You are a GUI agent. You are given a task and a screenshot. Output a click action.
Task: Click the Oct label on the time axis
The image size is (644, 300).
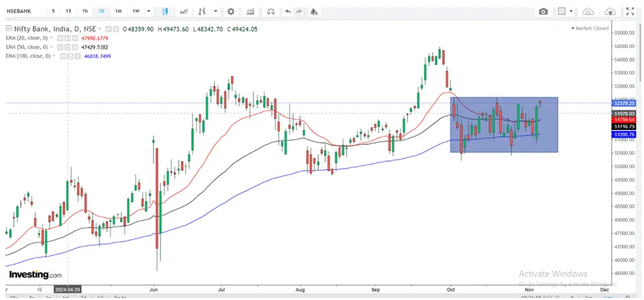point(452,289)
